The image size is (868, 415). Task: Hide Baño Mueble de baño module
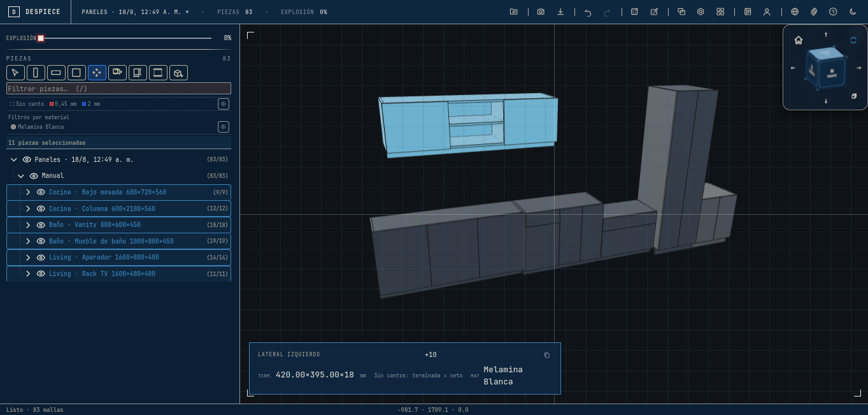41,241
